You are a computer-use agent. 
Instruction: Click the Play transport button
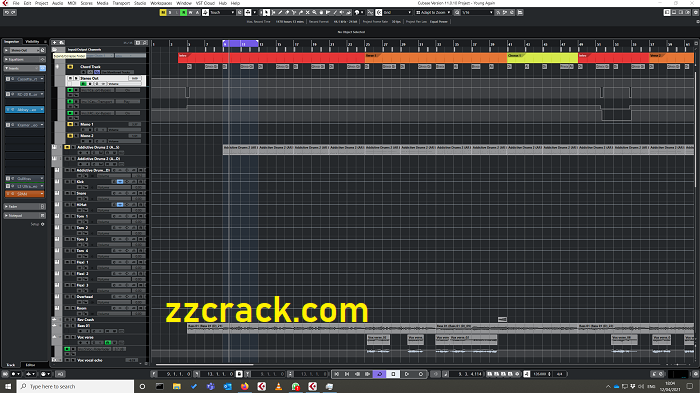[407, 374]
